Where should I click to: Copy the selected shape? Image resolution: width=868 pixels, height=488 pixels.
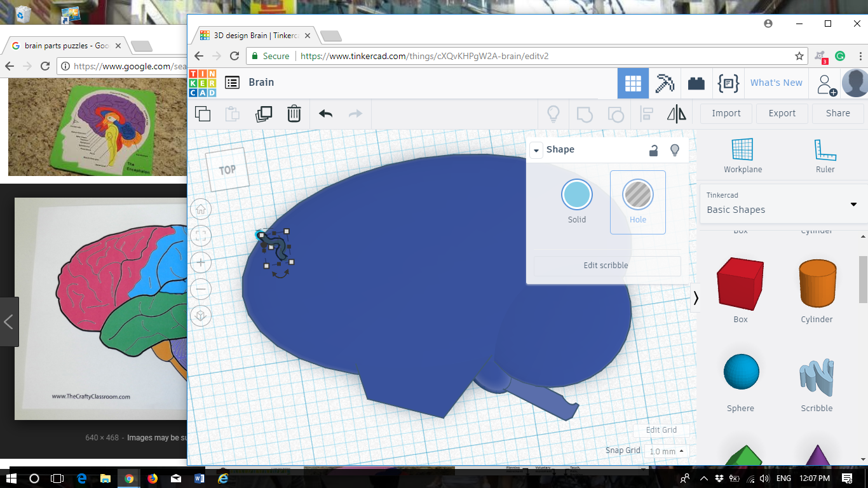(203, 114)
